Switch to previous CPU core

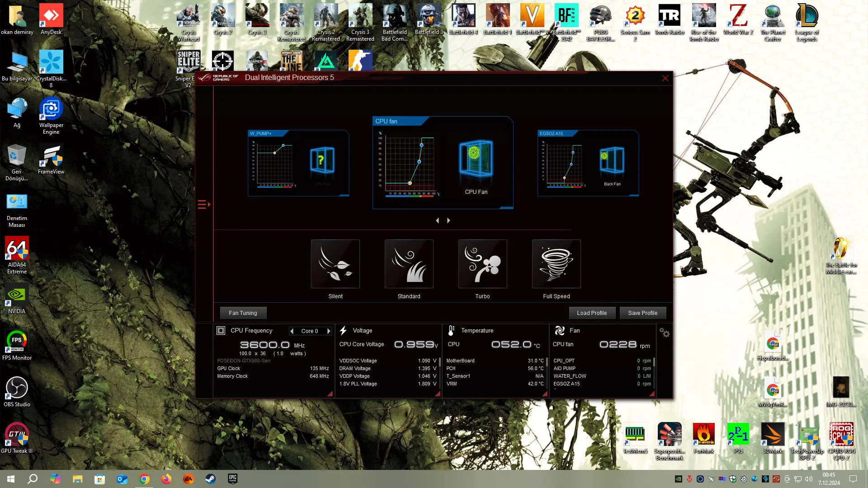[x=292, y=331]
